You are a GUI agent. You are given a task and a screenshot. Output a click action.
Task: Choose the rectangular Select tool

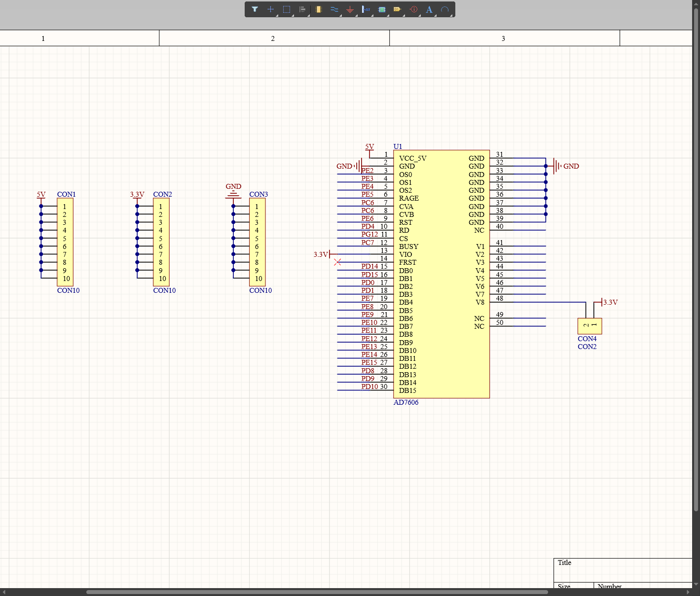point(287,9)
